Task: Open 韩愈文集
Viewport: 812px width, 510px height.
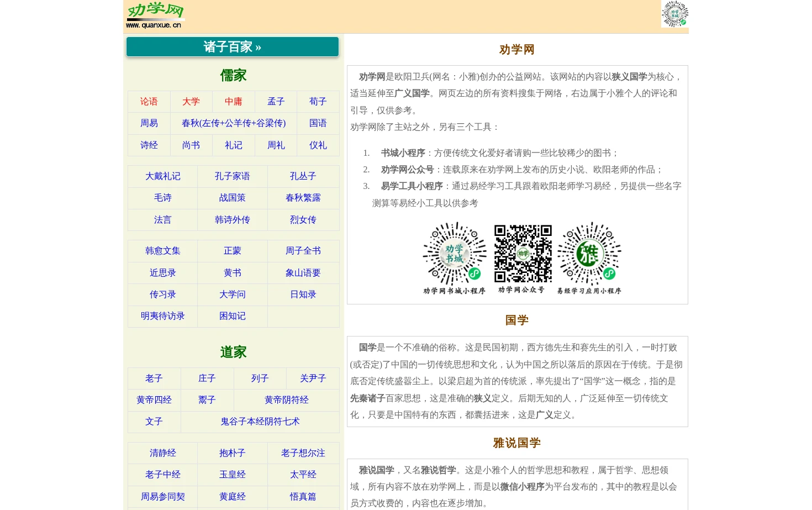Action: (x=163, y=251)
